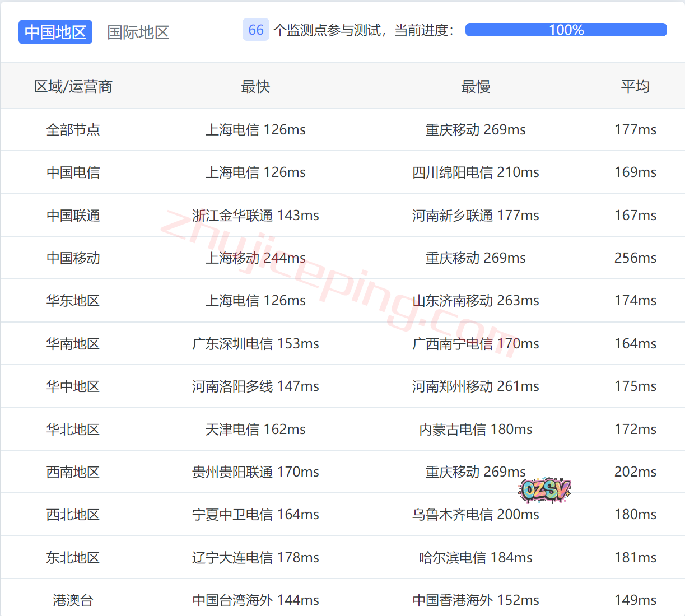
Task: Click the 中国联通 row label
Action: 73,216
